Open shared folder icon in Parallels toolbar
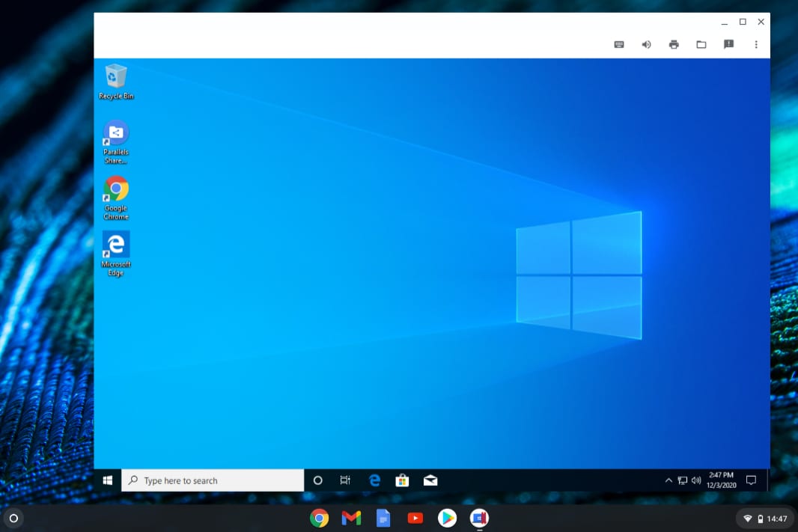The image size is (798, 532). pos(701,45)
